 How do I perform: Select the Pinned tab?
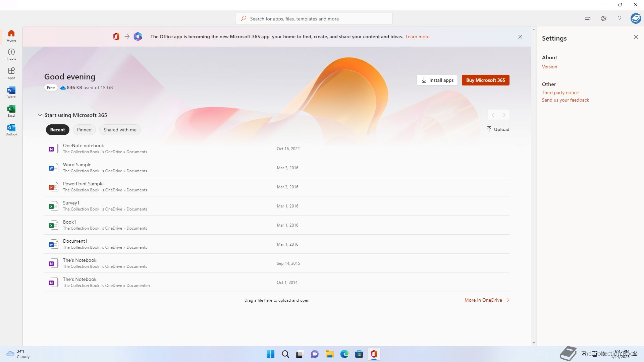click(84, 130)
